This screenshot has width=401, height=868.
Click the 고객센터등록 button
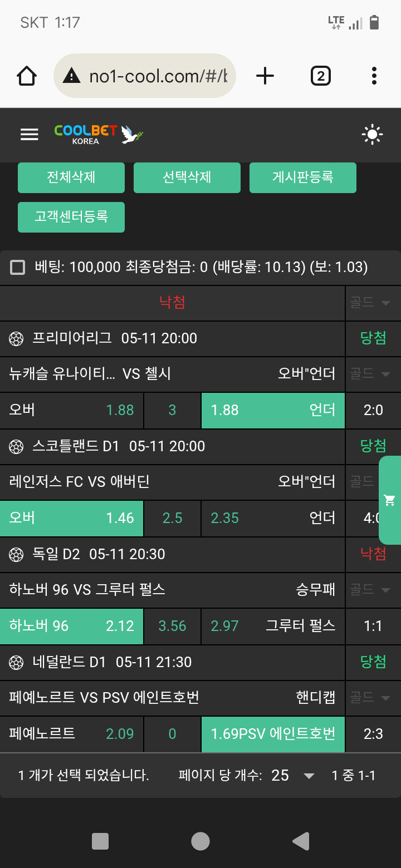tap(71, 217)
